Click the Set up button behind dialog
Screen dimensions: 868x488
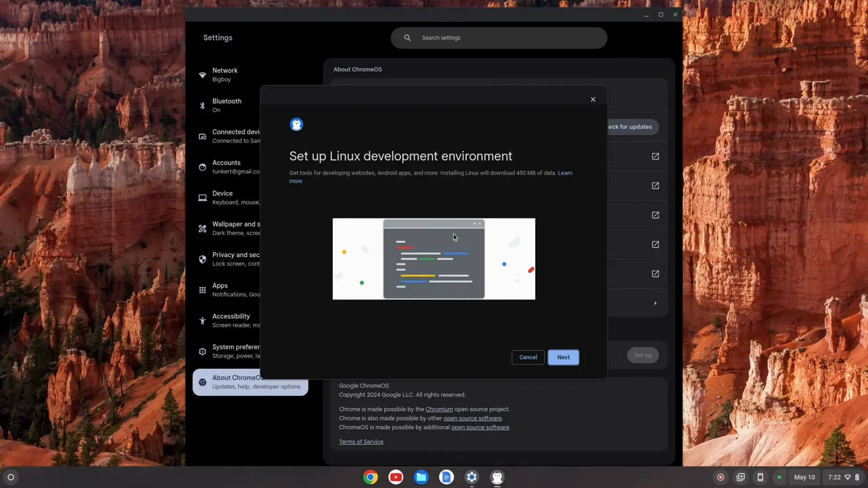coord(643,355)
